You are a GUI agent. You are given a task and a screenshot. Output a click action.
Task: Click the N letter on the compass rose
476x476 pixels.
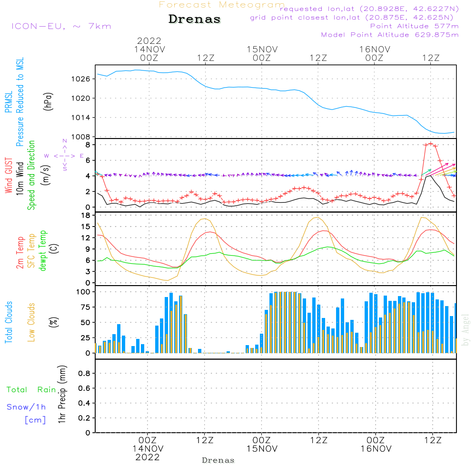(65, 141)
